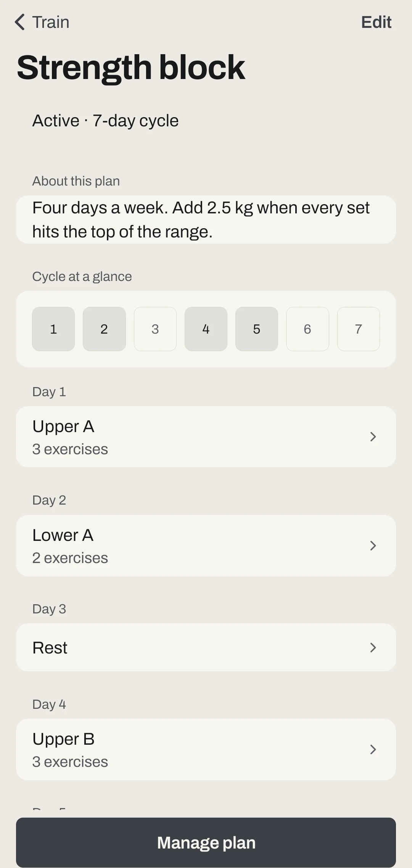Viewport: 412px width, 868px height.
Task: Select day 3 rest box
Action: pos(155,329)
